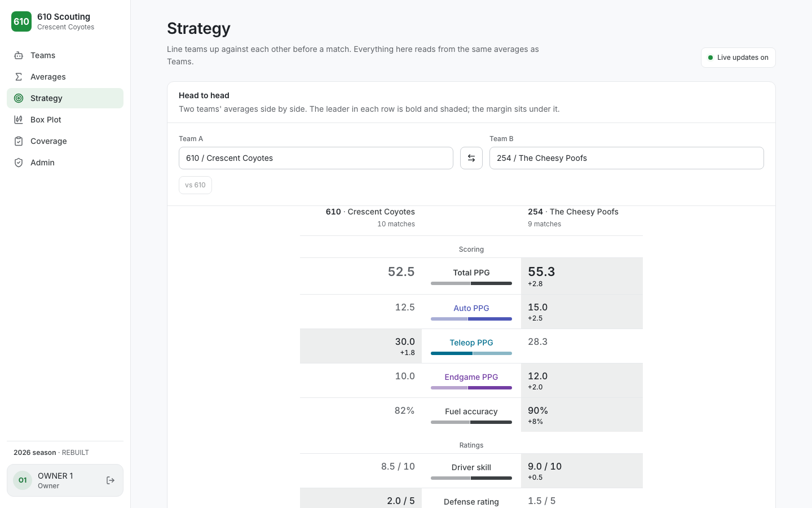The image size is (812, 508).
Task: Click the 254 The Cheesy Poofs column header
Action: [573, 212]
